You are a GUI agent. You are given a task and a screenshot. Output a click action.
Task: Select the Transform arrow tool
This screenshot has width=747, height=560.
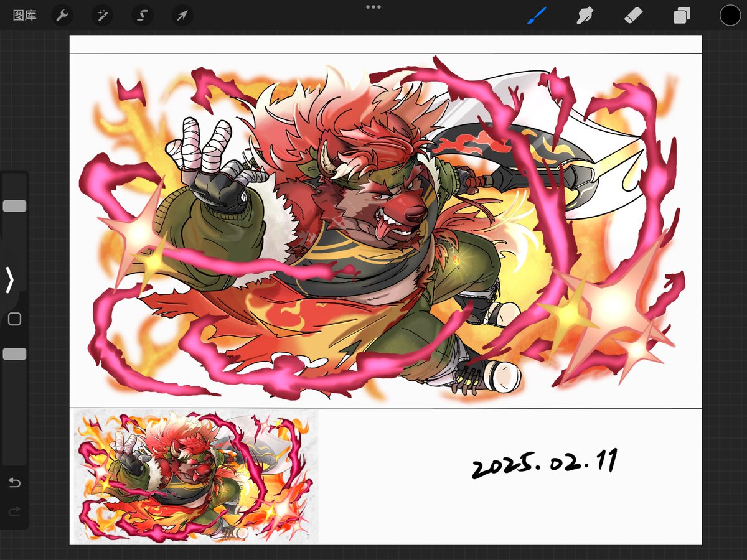pos(182,16)
